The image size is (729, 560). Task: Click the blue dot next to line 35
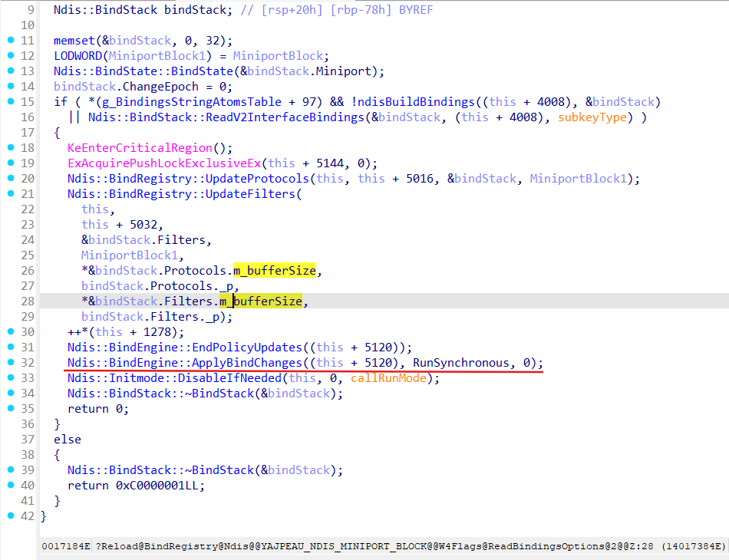10,409
